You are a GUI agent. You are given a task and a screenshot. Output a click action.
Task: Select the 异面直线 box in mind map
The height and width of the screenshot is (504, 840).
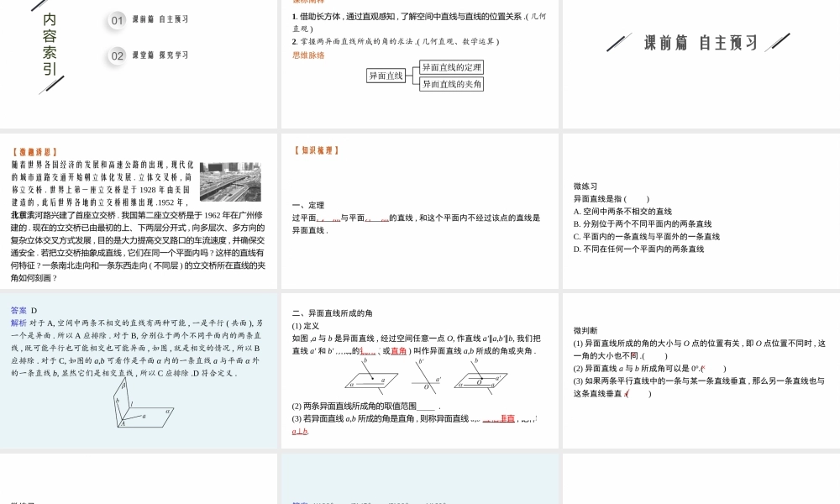[x=386, y=76]
